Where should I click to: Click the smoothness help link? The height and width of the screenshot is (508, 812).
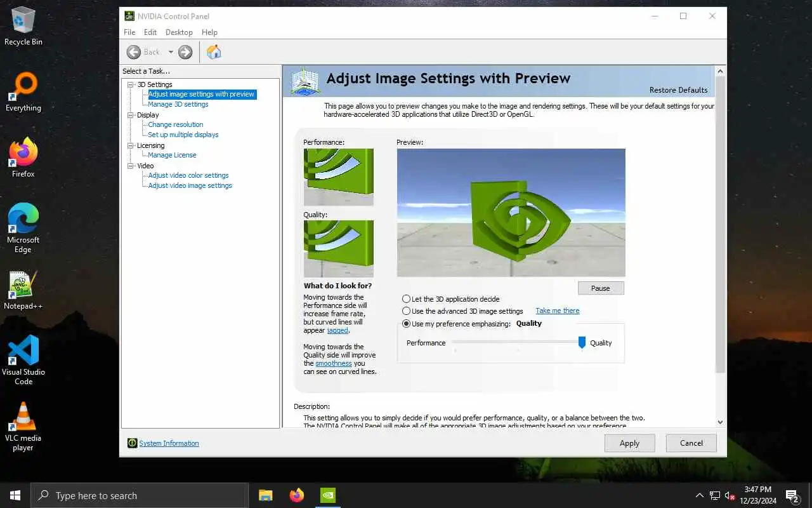click(334, 363)
